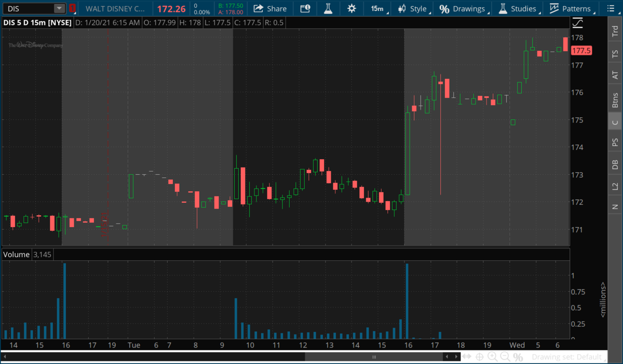Screen dimensions: 623x364
Task: Open the Trd sidebar tab
Action: click(615, 31)
